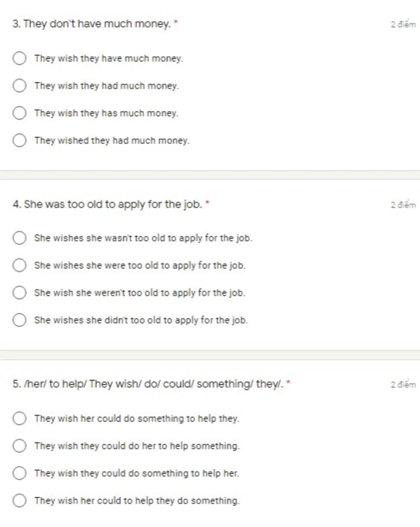This screenshot has height=527, width=420.
Task: Click question 5 scrambled words prompt
Action: pyautogui.click(x=151, y=384)
